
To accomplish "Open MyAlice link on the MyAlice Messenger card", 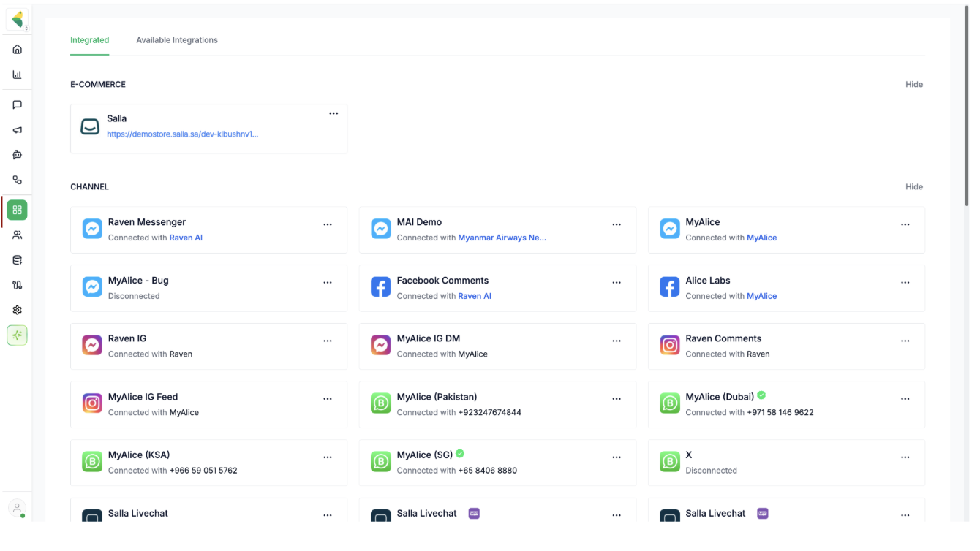I will (762, 237).
